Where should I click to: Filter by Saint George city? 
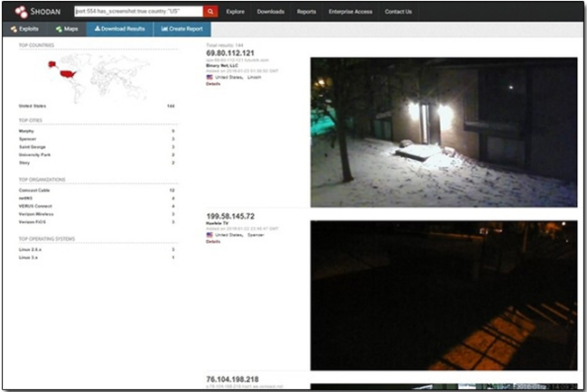[33, 146]
